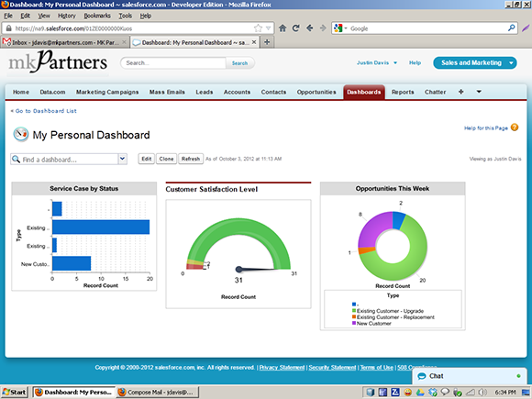Open the Privacy Statement link

pos(282,368)
